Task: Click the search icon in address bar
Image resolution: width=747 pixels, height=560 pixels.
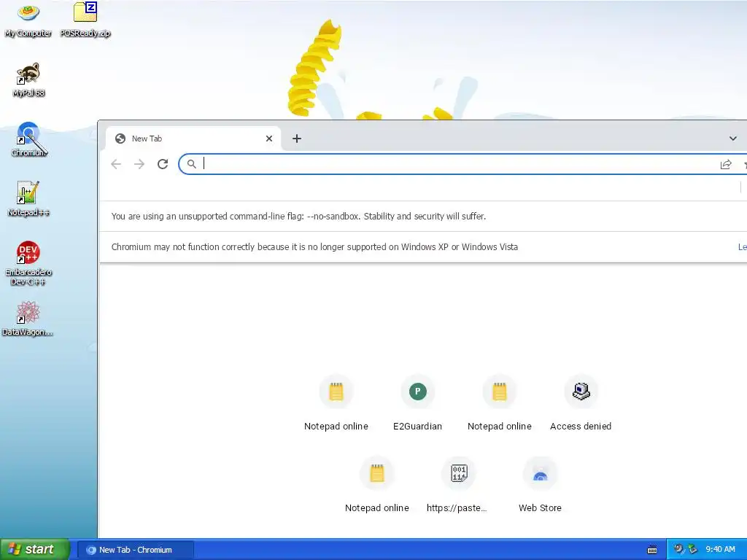Action: [x=192, y=164]
